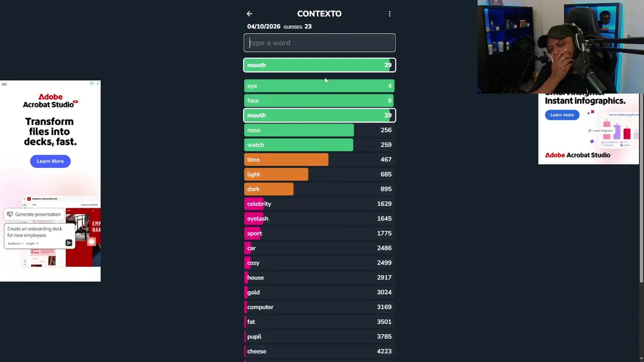Image resolution: width=644 pixels, height=362 pixels.
Task: Open the three-dot options menu
Action: click(389, 14)
